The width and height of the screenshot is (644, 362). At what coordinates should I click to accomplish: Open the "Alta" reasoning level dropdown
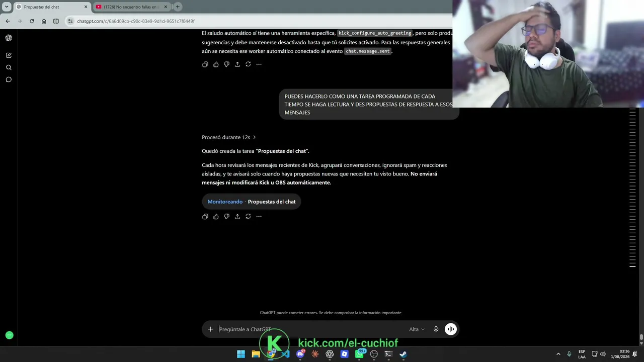pos(417,329)
